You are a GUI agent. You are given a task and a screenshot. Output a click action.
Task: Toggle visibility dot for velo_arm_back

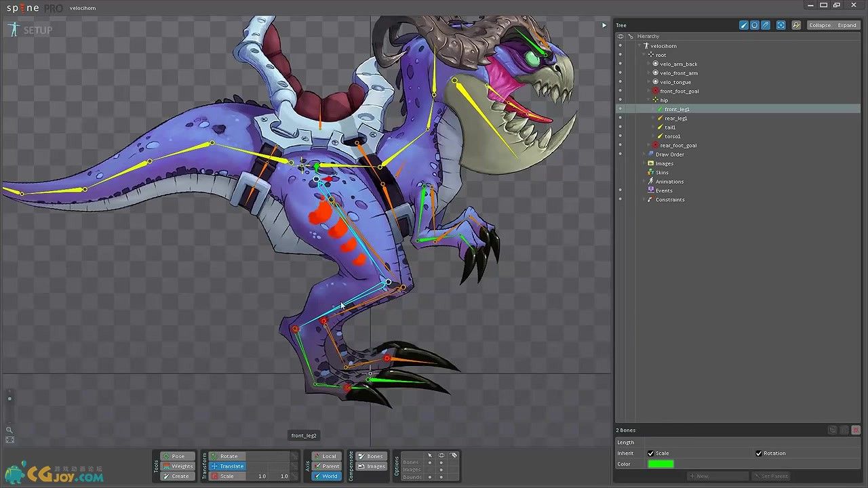620,64
